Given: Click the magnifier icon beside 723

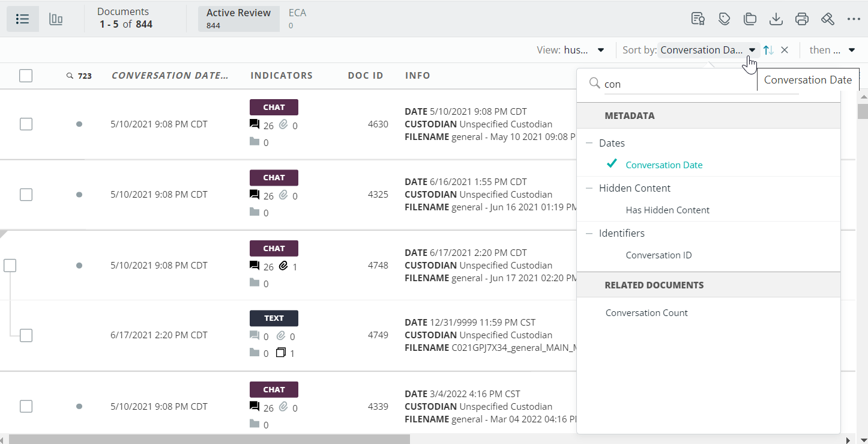Looking at the screenshot, I should point(70,76).
